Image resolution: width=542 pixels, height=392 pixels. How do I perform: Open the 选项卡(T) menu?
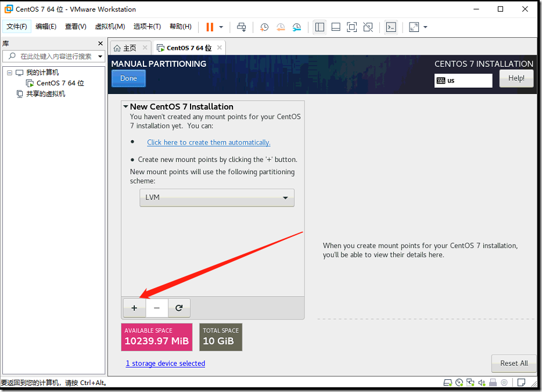[147, 27]
